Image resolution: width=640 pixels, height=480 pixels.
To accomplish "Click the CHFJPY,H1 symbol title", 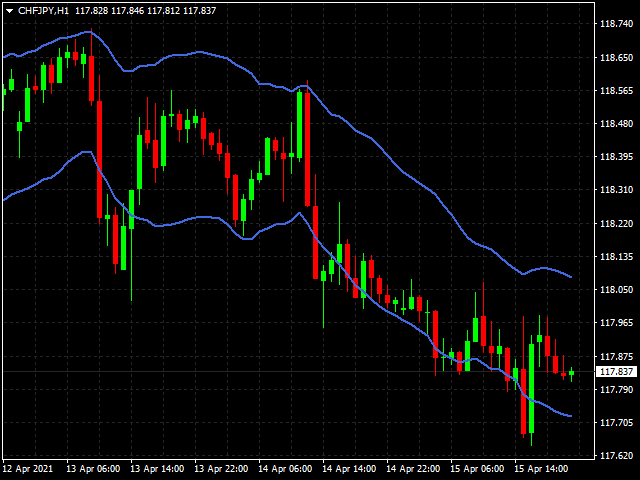I will [x=43, y=11].
